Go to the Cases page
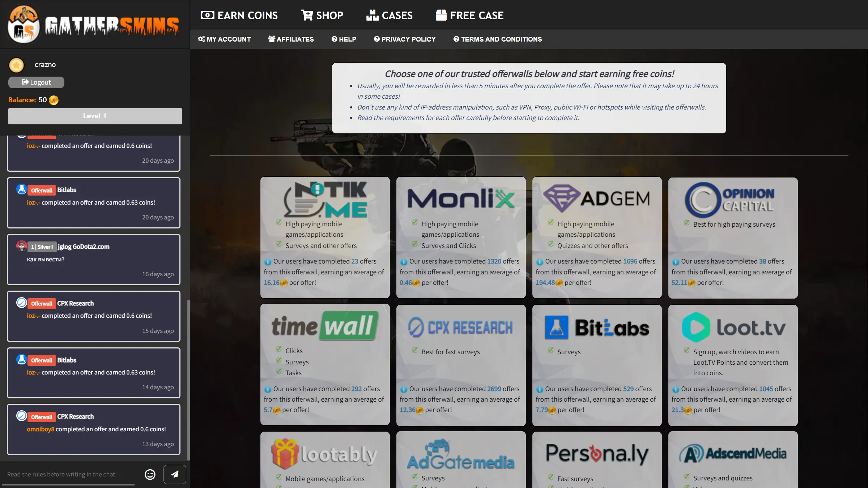Viewport: 868px width, 488px height. click(389, 15)
